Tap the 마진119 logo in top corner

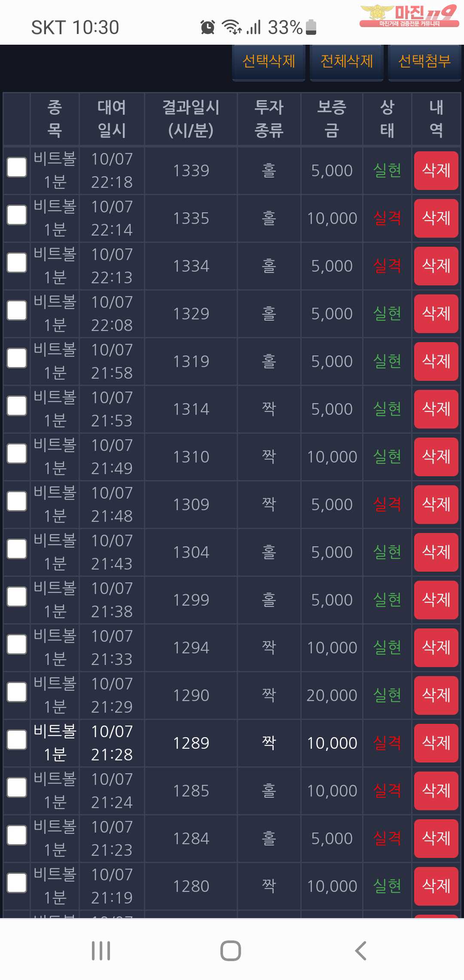point(409,16)
